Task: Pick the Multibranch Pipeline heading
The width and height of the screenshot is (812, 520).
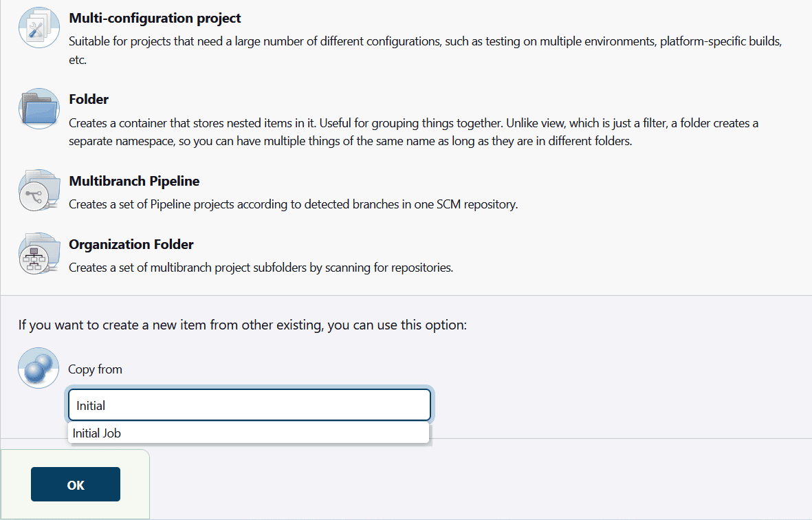Action: [134, 182]
